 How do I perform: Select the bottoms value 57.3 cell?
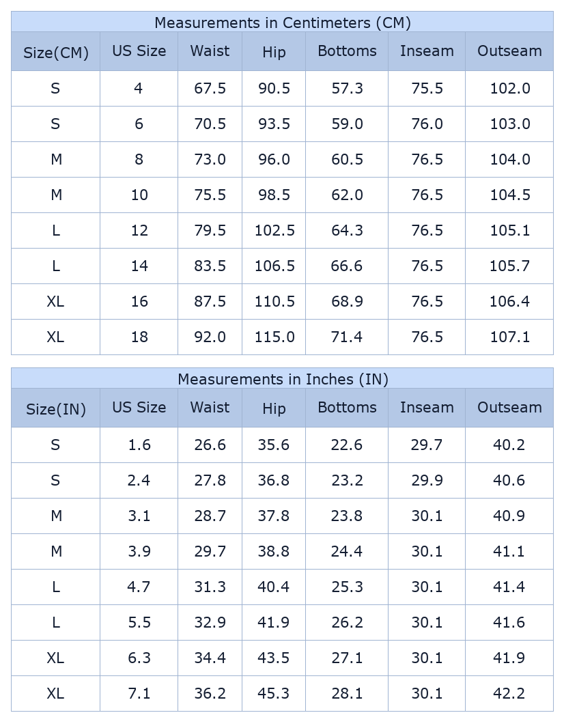pos(347,89)
